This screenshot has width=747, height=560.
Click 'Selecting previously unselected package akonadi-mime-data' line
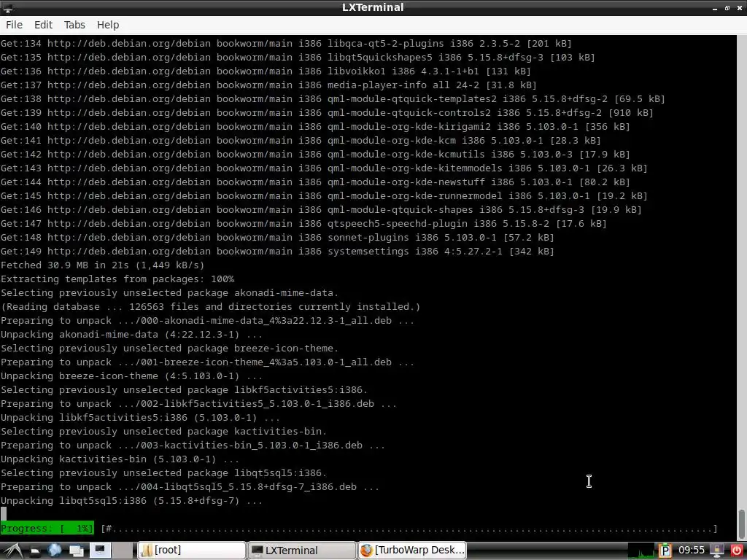(x=169, y=293)
